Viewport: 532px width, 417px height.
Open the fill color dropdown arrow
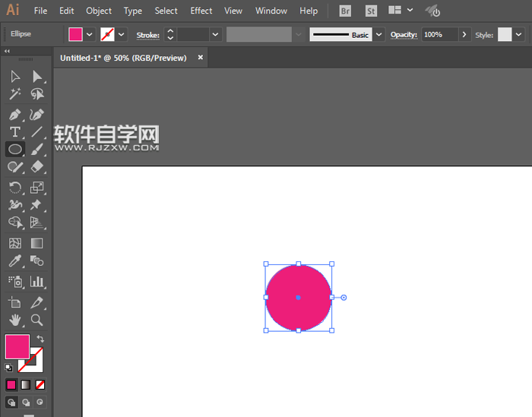coord(90,35)
